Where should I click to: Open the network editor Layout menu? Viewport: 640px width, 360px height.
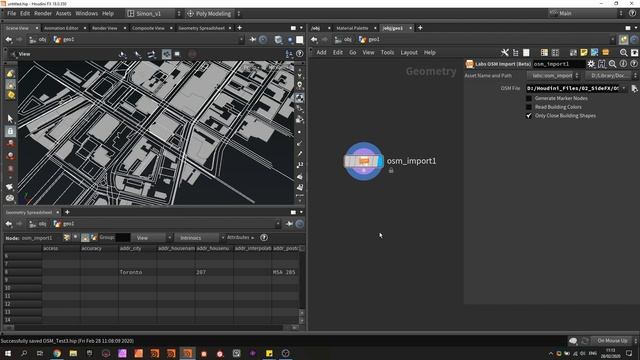409,53
